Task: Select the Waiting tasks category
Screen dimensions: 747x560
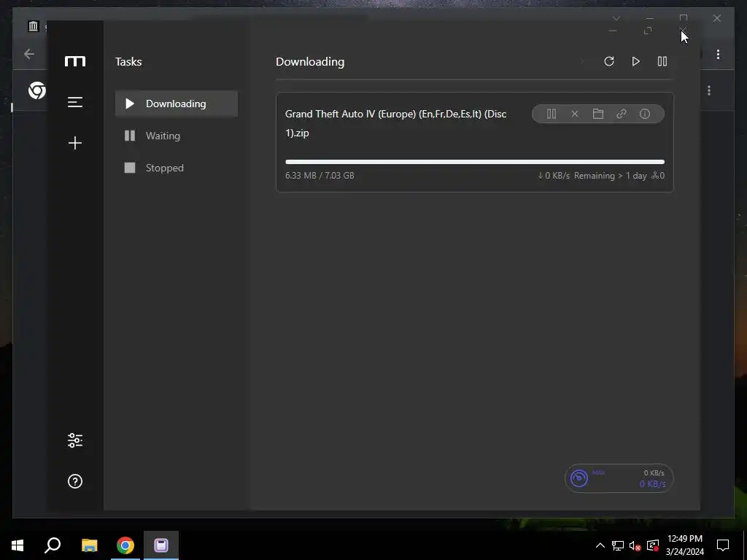Action: [x=177, y=136]
